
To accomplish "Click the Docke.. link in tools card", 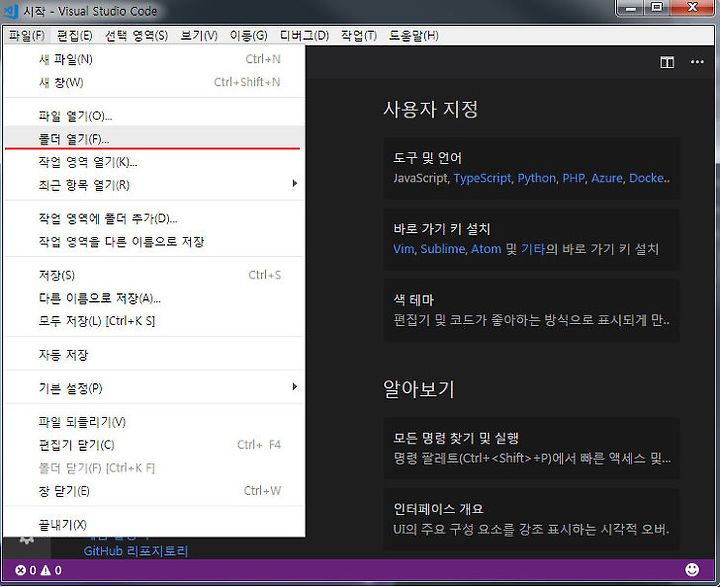I will 649,178.
